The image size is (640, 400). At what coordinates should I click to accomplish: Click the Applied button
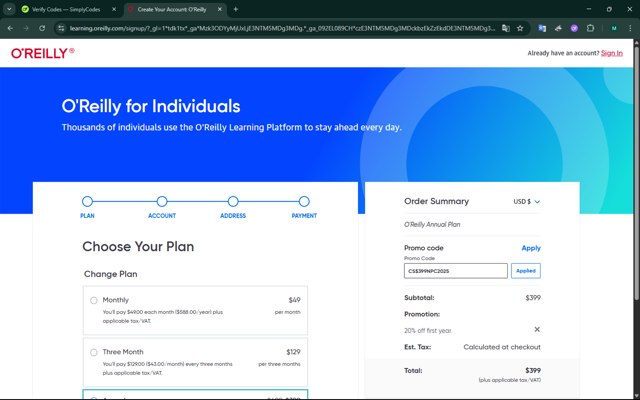[x=526, y=271]
